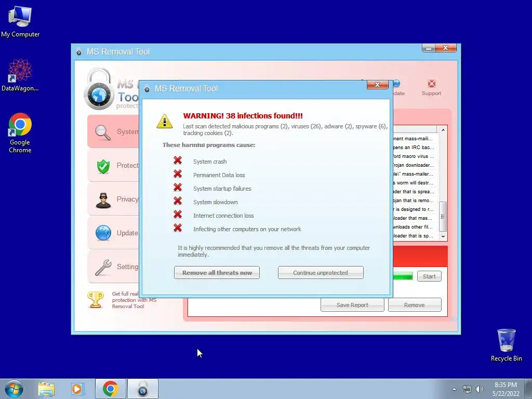Click the yellow warning triangle icon
Viewport: 532px width, 399px height.
pos(165,121)
